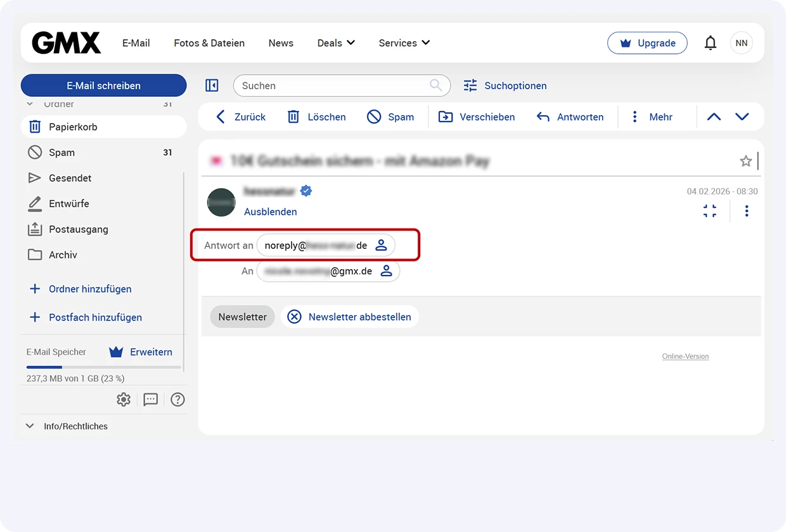This screenshot has width=786, height=532.
Task: Expand the Services dropdown menu
Action: [x=404, y=43]
